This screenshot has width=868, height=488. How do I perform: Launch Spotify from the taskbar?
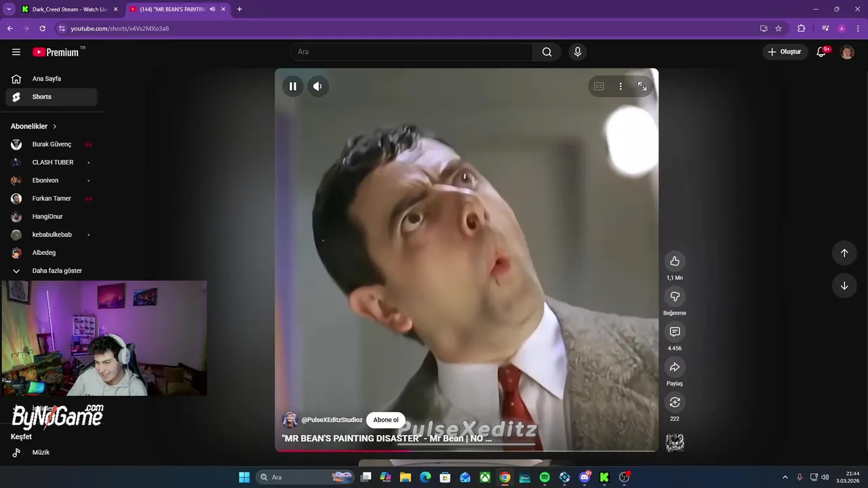coord(545,477)
